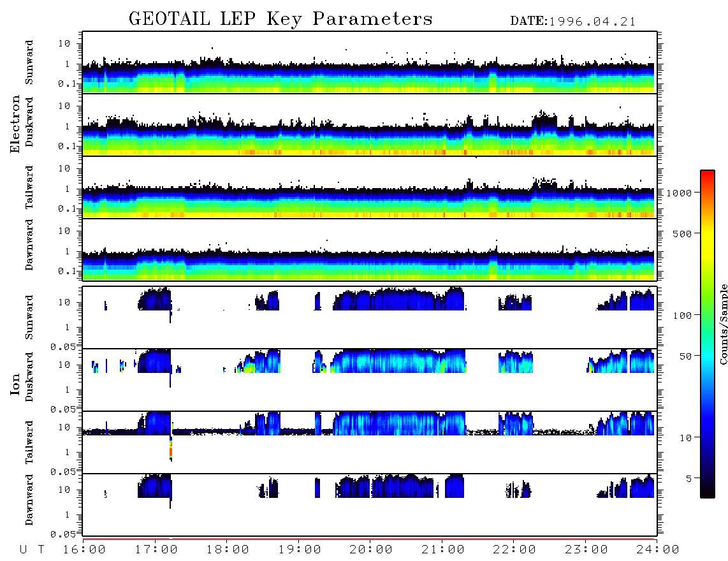This screenshot has width=728, height=561.
Task: Click the 17:00 time axis label
Action: tap(156, 550)
